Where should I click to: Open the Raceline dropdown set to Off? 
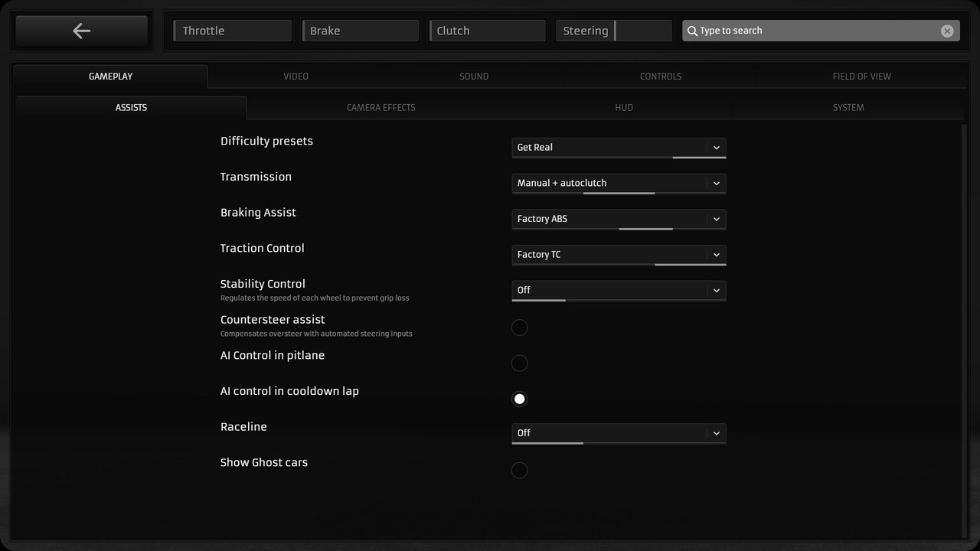tap(619, 433)
